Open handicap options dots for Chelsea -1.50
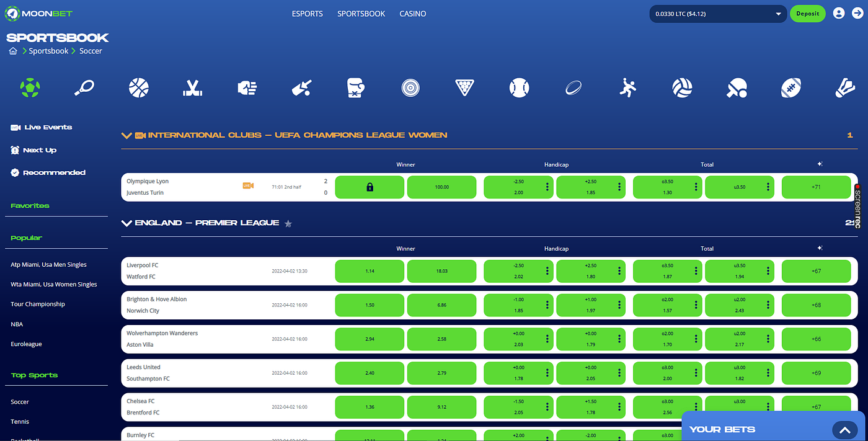This screenshot has width=868, height=441. click(x=547, y=407)
